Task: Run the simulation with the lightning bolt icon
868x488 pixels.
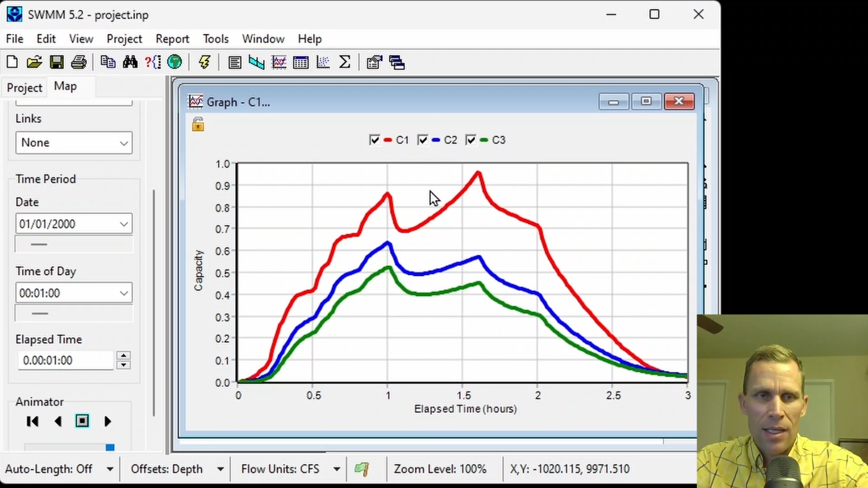Action: click(x=204, y=62)
